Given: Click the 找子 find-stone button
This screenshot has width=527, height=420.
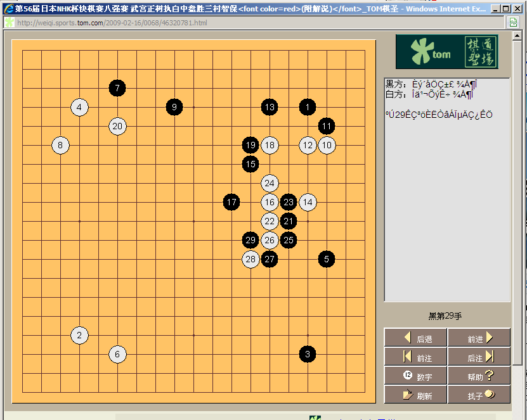Looking at the screenshot, I should (479, 395).
